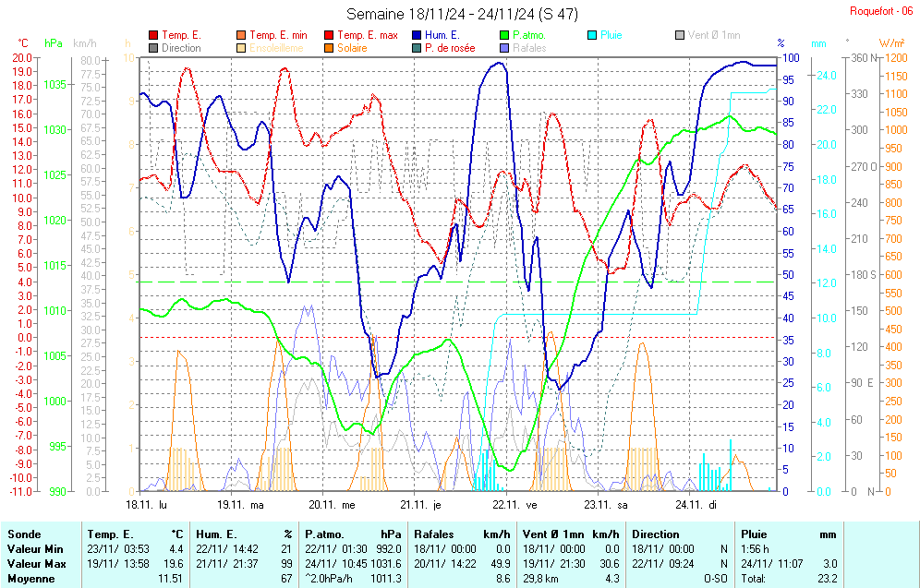Click the temperature mean value 11.51
This screenshot has height=588, width=920.
click(170, 579)
